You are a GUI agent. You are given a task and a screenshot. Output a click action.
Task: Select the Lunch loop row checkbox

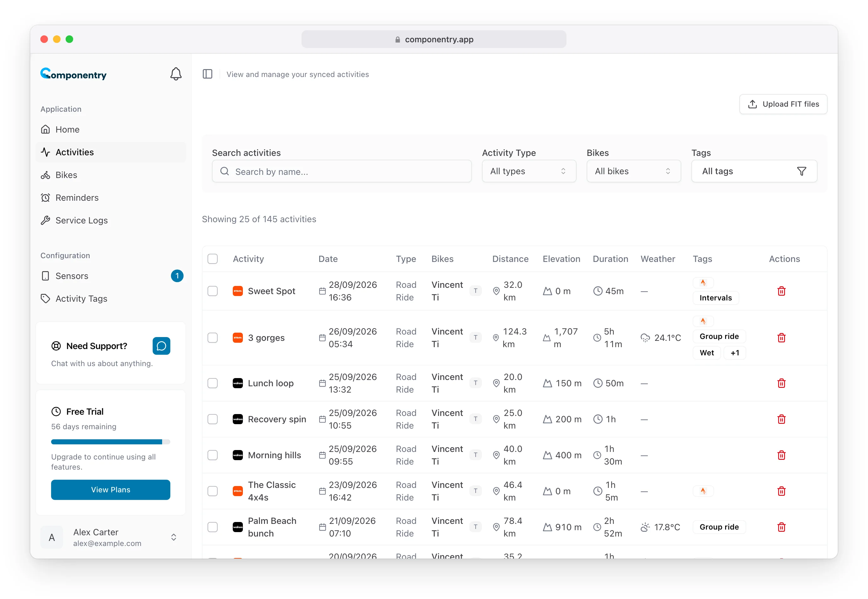point(212,383)
